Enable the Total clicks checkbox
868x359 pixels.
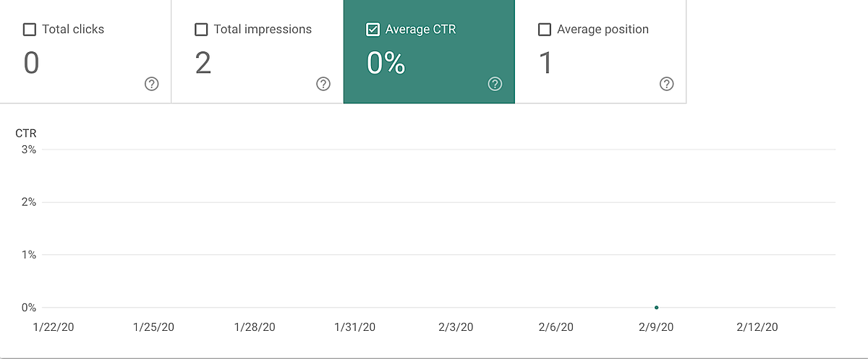[x=30, y=30]
